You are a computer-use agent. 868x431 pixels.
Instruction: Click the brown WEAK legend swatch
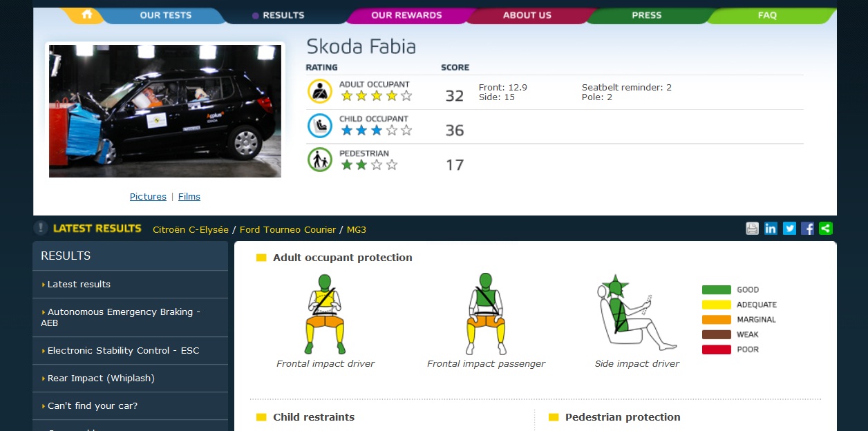pos(717,335)
